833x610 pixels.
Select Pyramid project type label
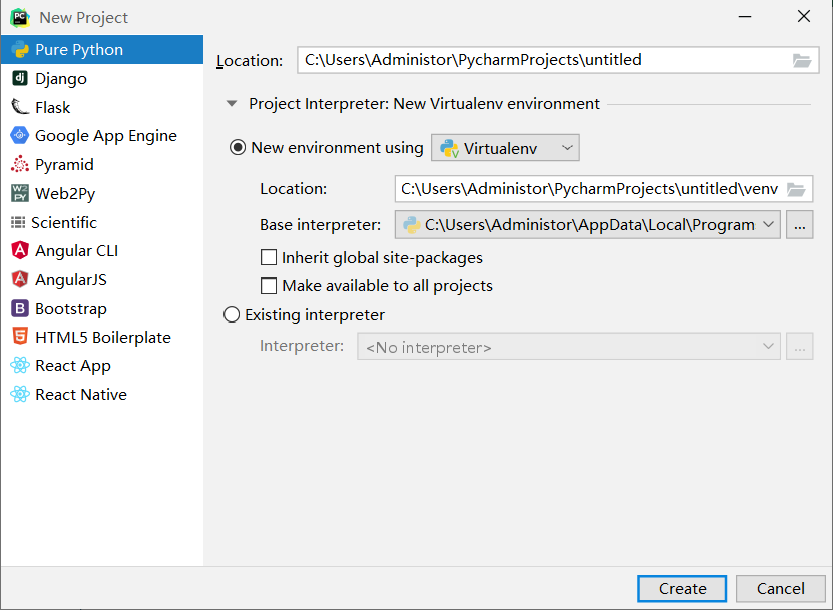[x=64, y=165]
